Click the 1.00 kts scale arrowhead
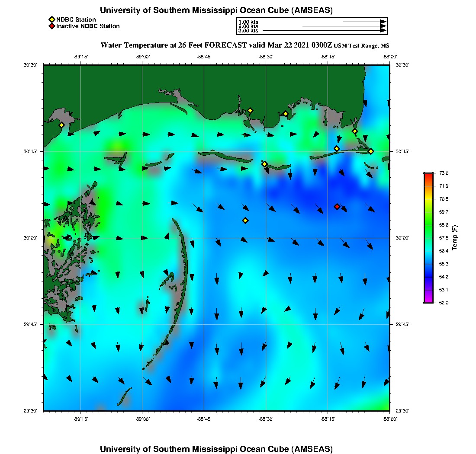The width and height of the screenshot is (476, 454). point(383,22)
